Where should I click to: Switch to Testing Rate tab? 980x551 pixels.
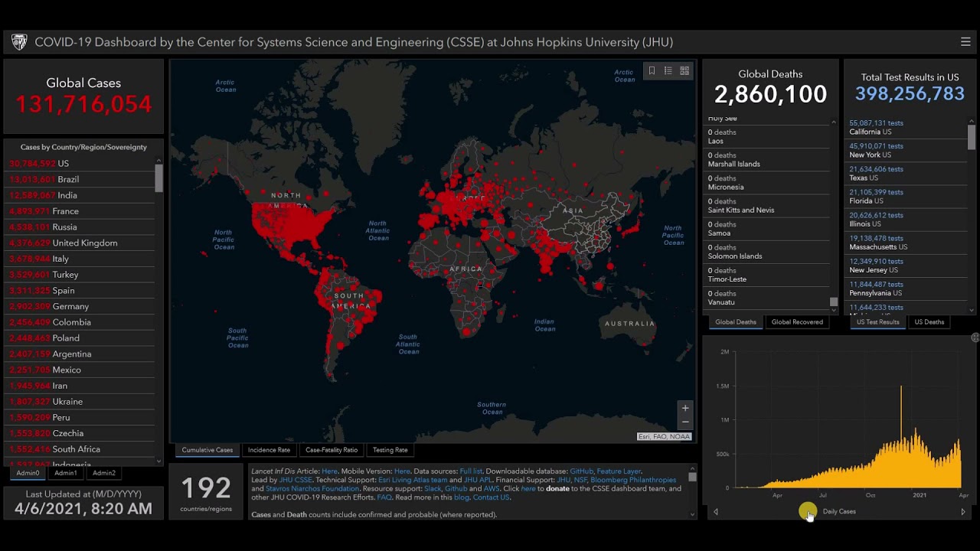tap(390, 450)
